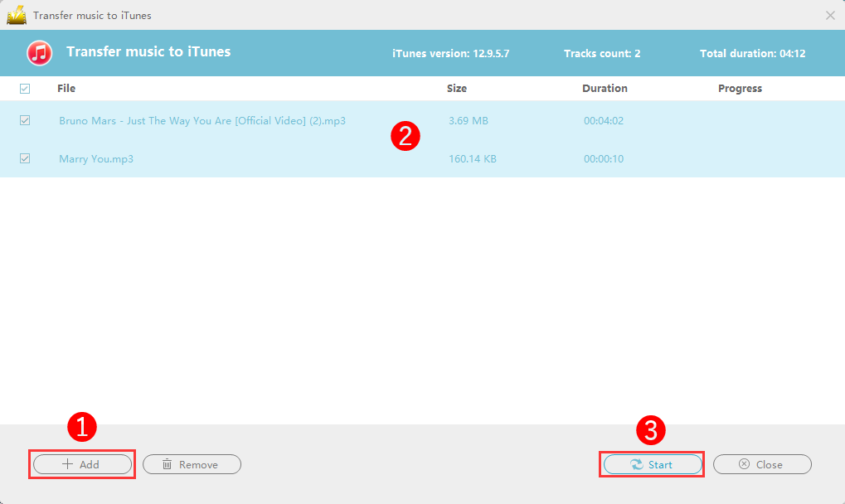Uncheck the Bruno Mars track checkbox
The image size is (845, 504).
25,120
